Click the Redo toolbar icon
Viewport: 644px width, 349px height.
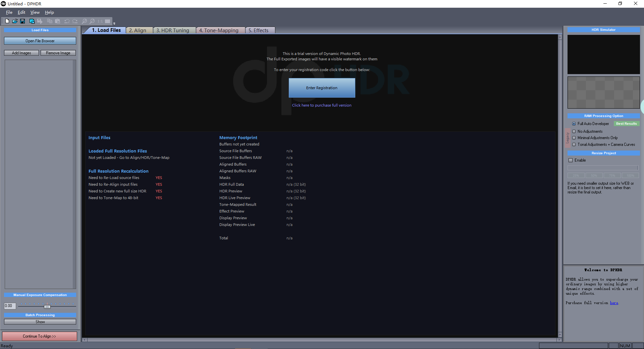(75, 21)
